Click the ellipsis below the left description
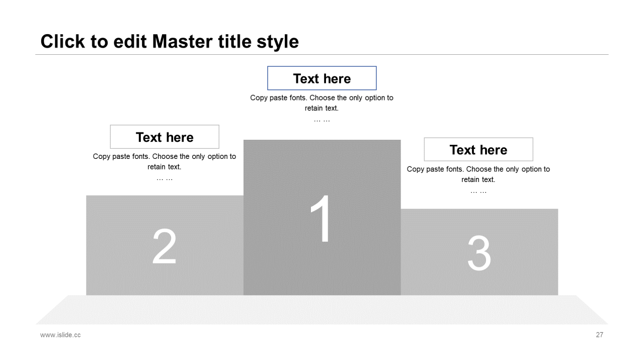Screen dimensions: 644x362 165,179
